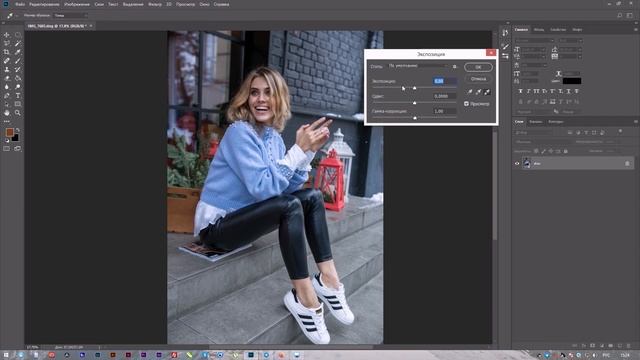The image size is (640, 360).
Task: Toggle layer filtering switch in Layers panel
Action: click(x=620, y=132)
